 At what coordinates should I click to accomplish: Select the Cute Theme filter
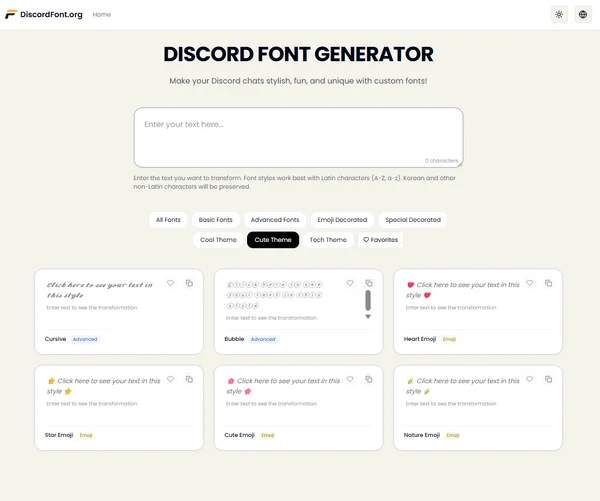click(x=273, y=240)
